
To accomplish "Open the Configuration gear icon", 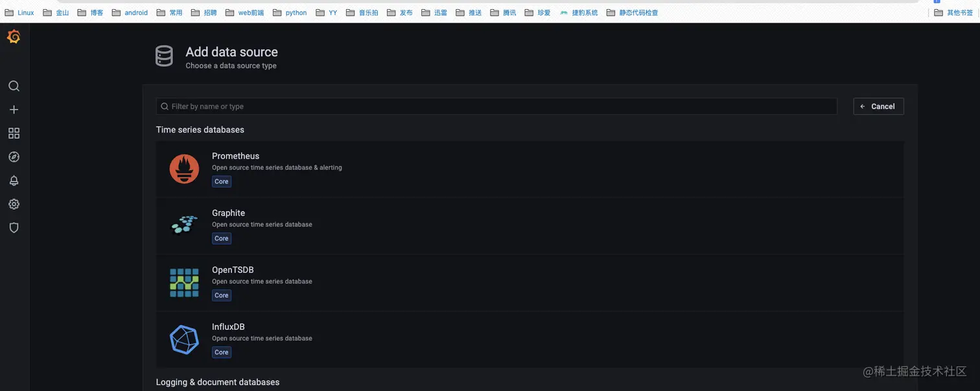I will coord(14,204).
